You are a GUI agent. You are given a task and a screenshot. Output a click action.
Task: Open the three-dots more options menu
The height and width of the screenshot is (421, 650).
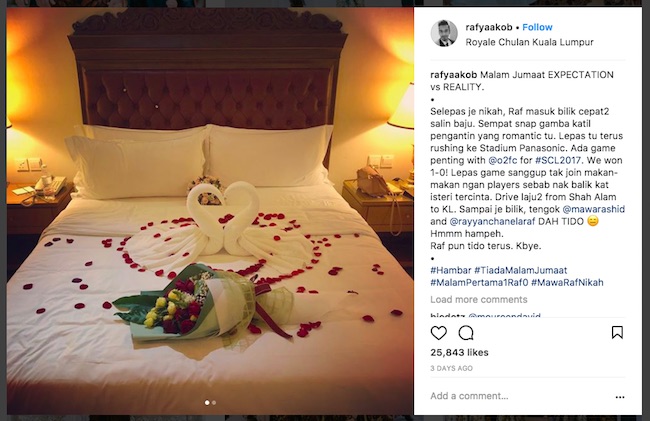(620, 397)
